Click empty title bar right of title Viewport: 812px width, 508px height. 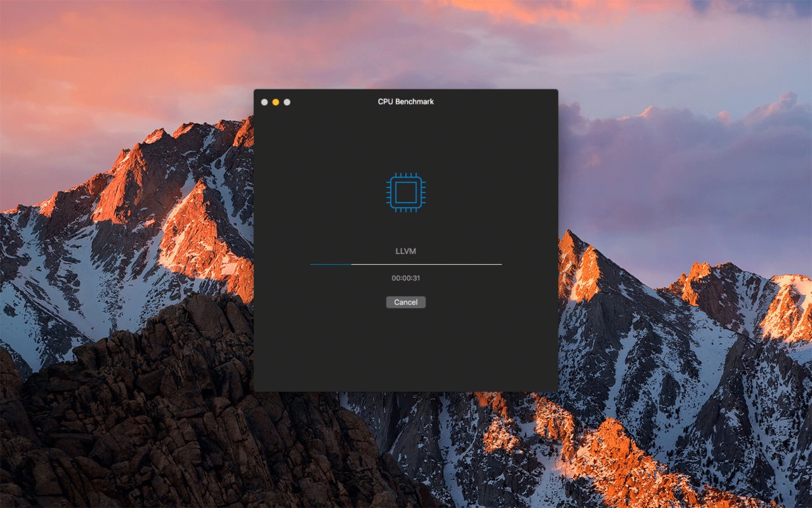coord(495,102)
